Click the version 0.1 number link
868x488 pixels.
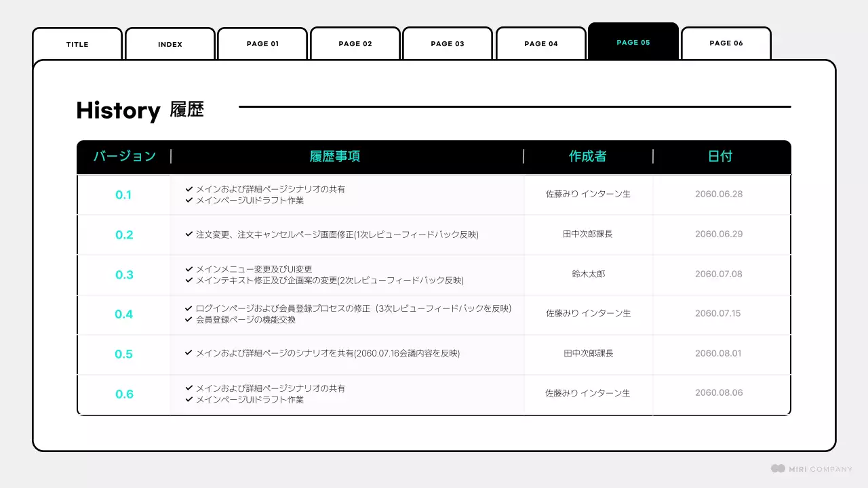[x=124, y=195]
